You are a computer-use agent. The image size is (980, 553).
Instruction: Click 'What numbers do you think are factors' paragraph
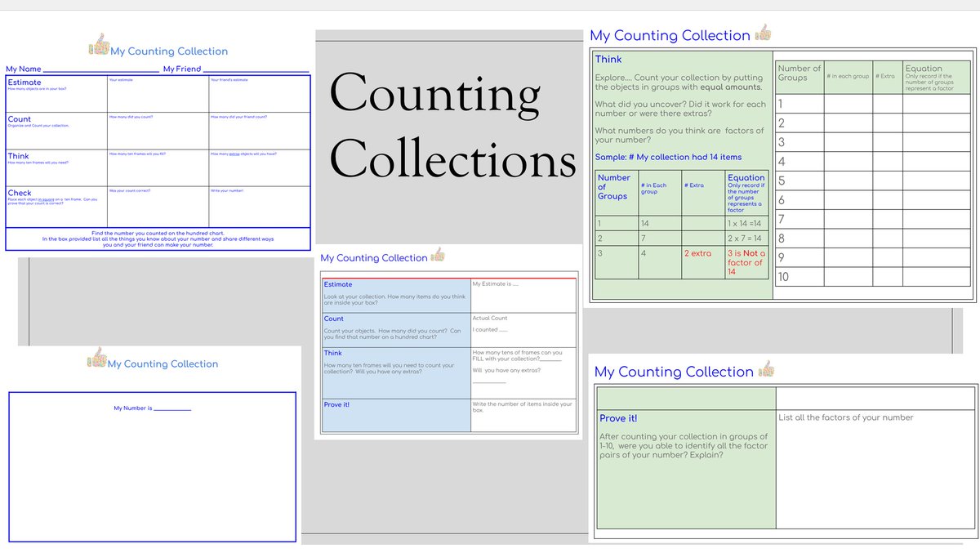(x=679, y=135)
